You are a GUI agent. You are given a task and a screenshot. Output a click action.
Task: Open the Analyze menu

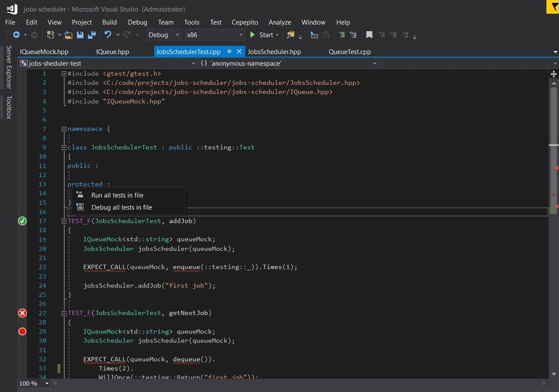point(280,22)
